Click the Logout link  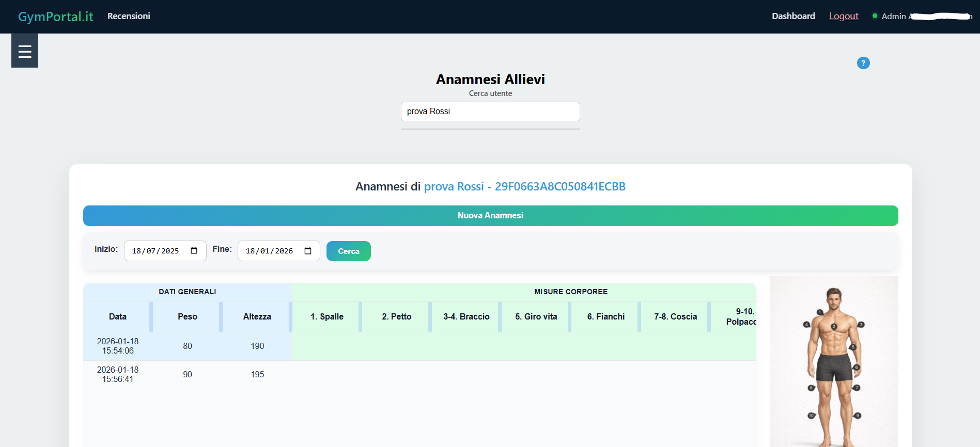(843, 16)
